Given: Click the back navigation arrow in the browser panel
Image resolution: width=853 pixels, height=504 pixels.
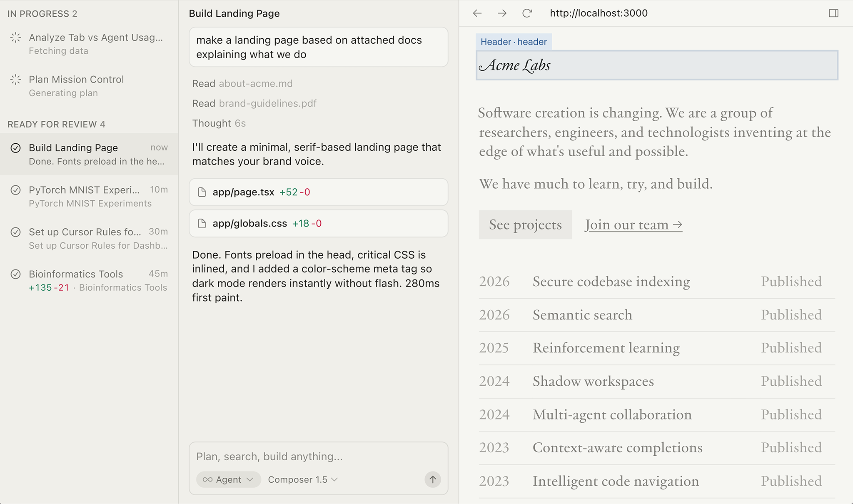Looking at the screenshot, I should point(477,13).
